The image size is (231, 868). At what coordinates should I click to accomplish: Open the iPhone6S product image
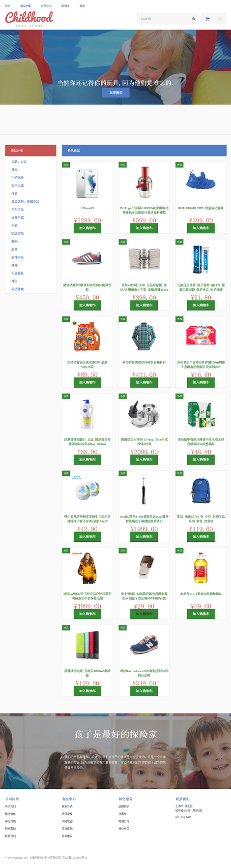click(87, 183)
